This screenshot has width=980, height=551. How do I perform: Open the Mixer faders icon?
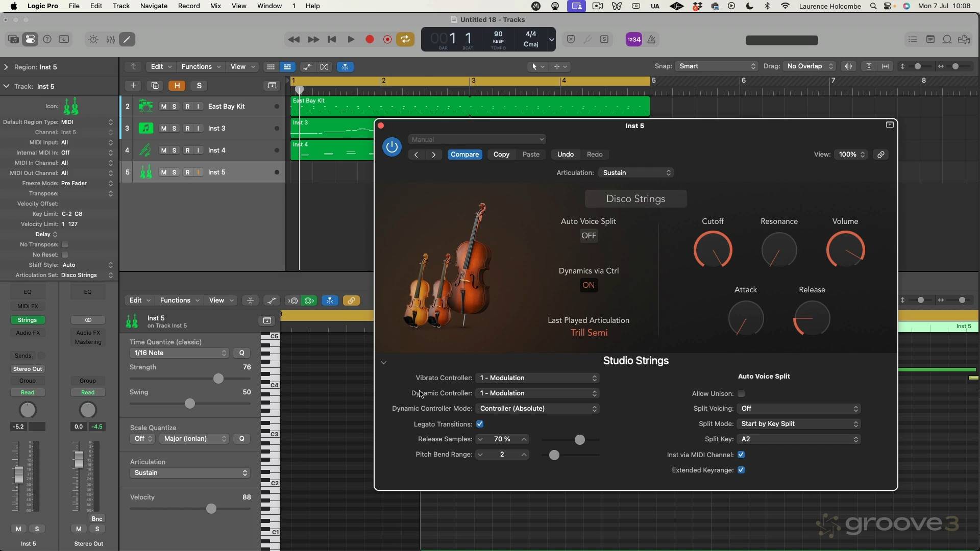click(x=110, y=39)
